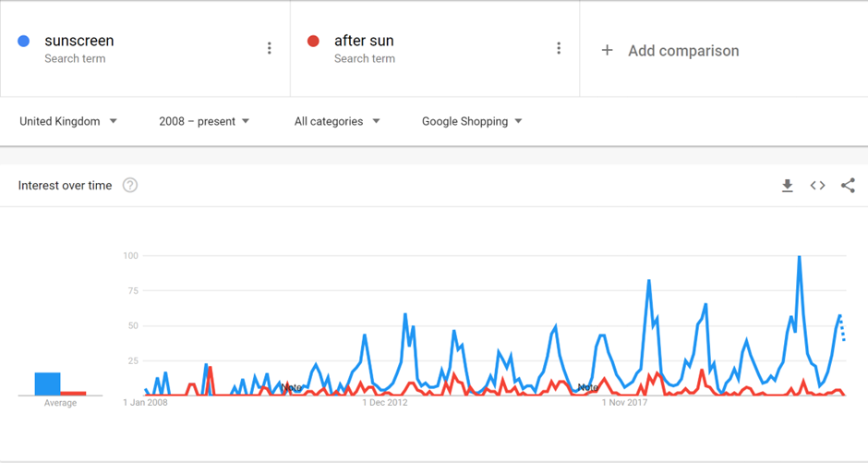Open sunscreen term three-dot options menu
868x463 pixels.
tap(269, 48)
